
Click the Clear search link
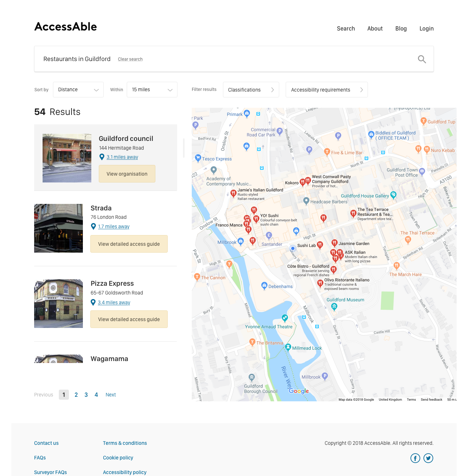pyautogui.click(x=130, y=59)
